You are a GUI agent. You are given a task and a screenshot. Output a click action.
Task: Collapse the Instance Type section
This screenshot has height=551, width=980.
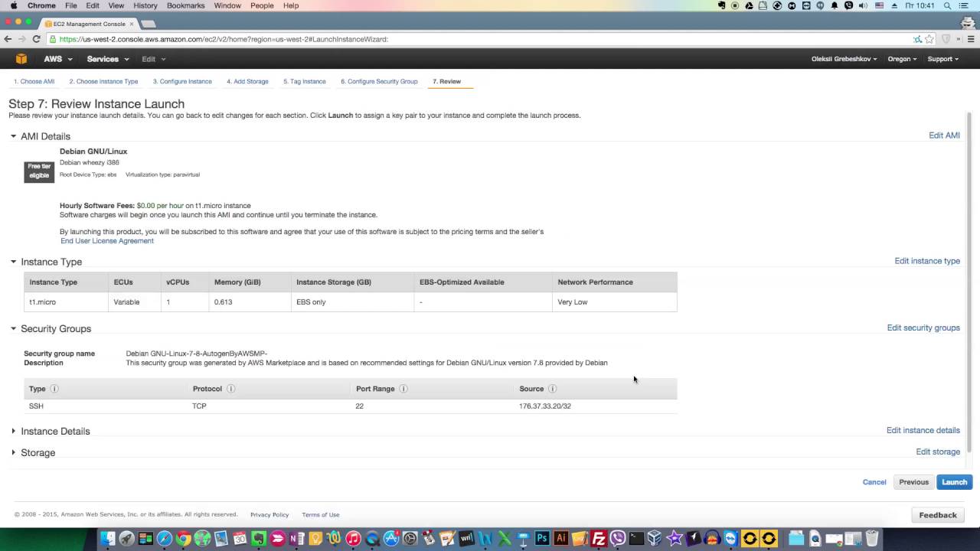point(13,262)
